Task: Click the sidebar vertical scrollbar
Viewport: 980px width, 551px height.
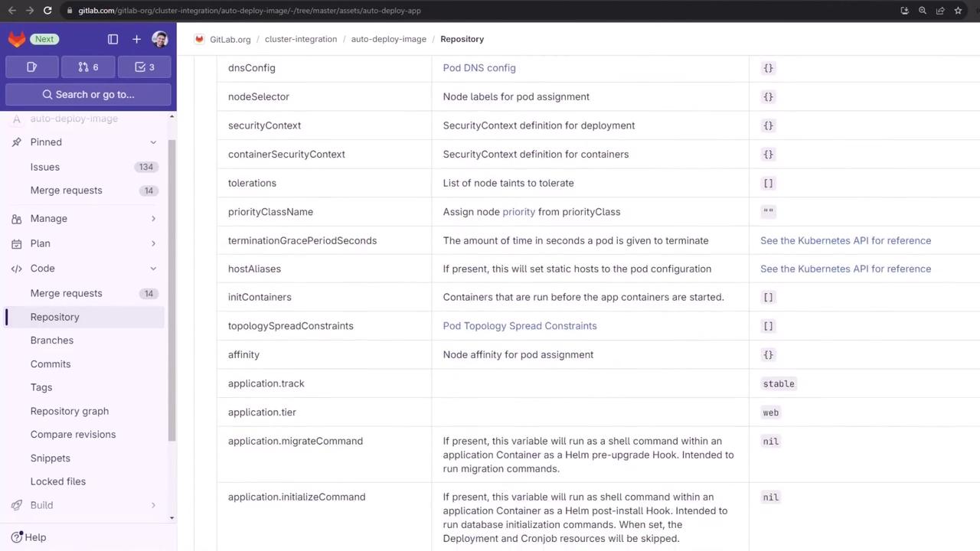Action: (x=171, y=291)
